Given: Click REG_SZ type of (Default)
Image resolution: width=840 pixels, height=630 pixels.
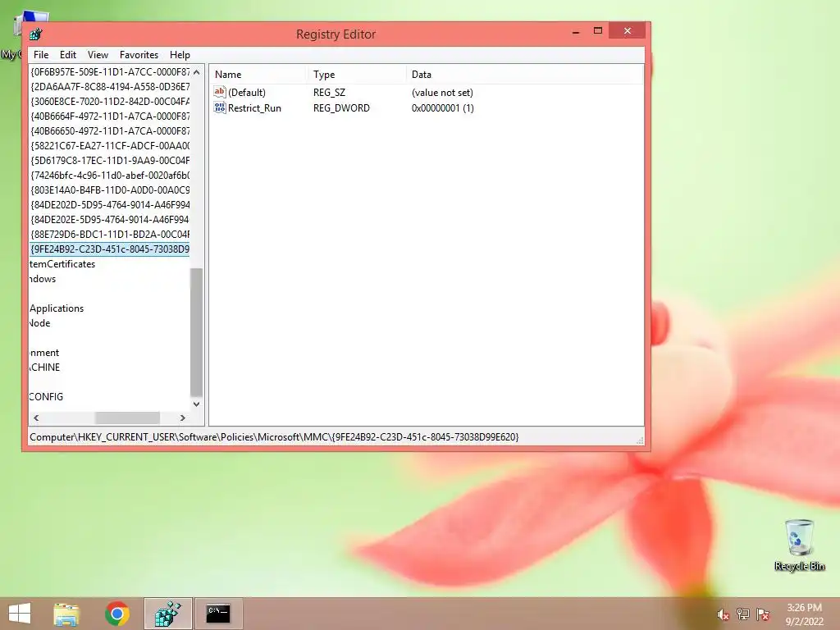Looking at the screenshot, I should coord(330,93).
